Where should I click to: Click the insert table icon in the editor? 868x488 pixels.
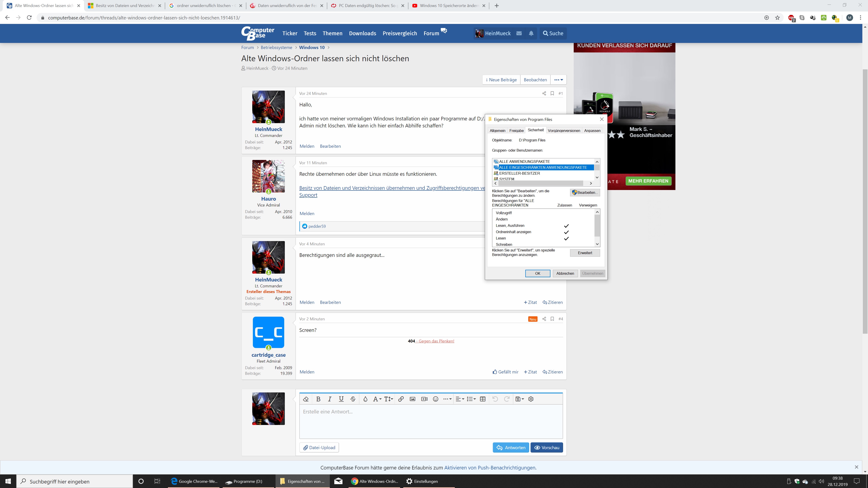tap(483, 399)
